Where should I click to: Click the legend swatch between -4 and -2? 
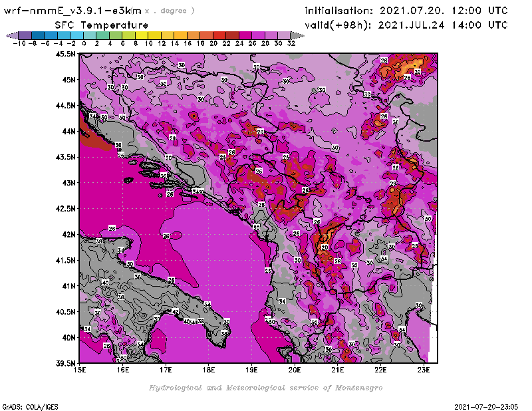pos(64,35)
